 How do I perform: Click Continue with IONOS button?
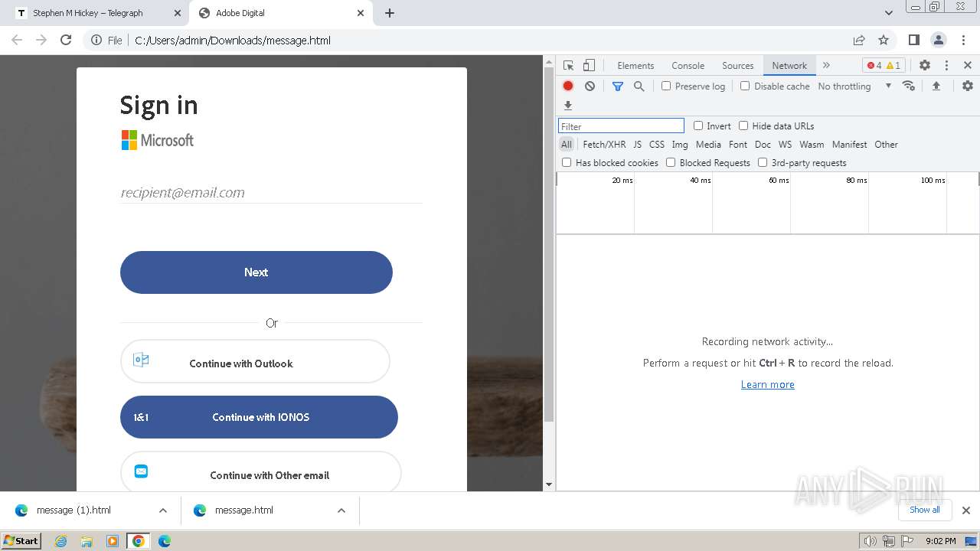[259, 417]
